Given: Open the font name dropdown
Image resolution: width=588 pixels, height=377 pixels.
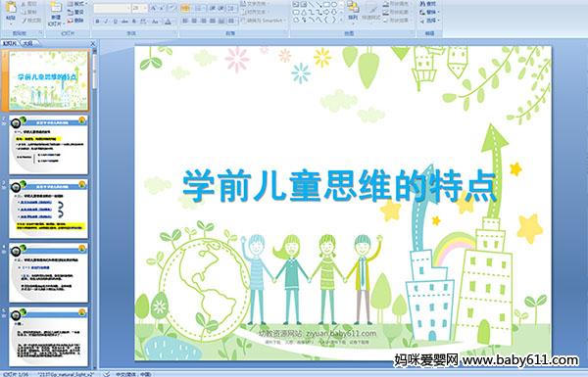Looking at the screenshot, I should point(128,8).
